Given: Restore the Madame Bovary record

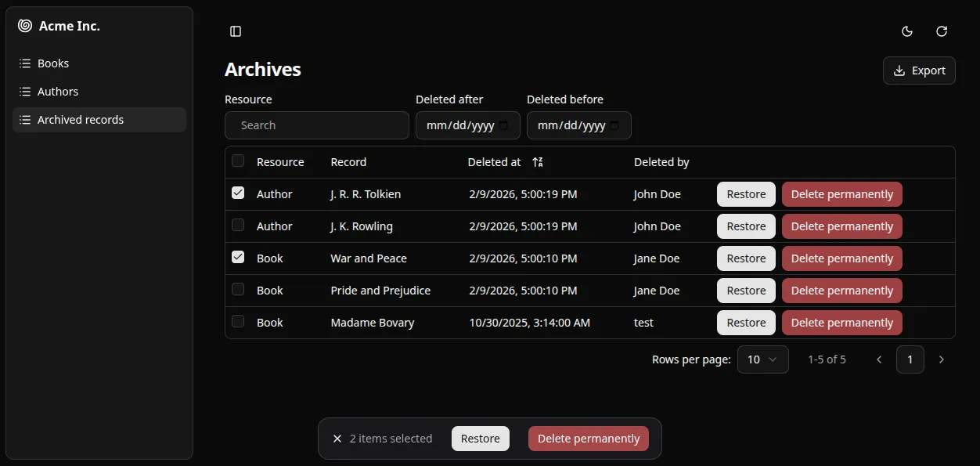Looking at the screenshot, I should coord(745,322).
